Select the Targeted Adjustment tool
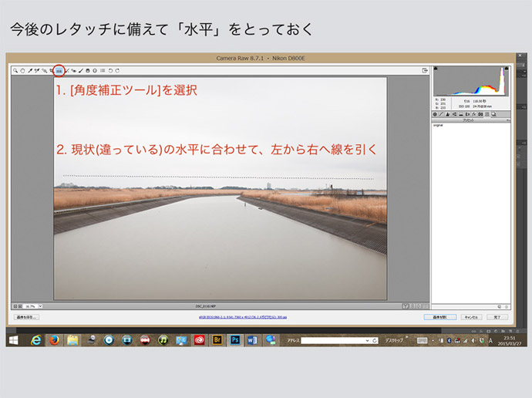Viewport: 532px width, 398px height. (45, 70)
